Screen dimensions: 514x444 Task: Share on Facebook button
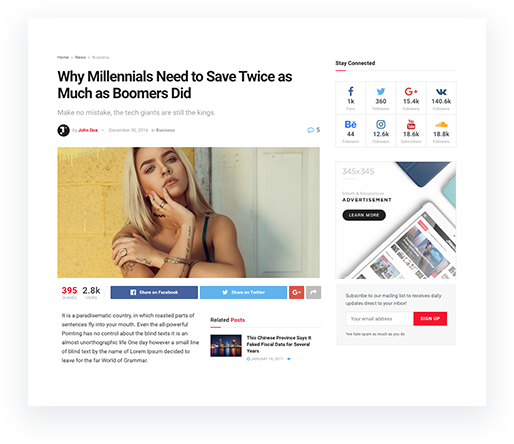pos(154,292)
